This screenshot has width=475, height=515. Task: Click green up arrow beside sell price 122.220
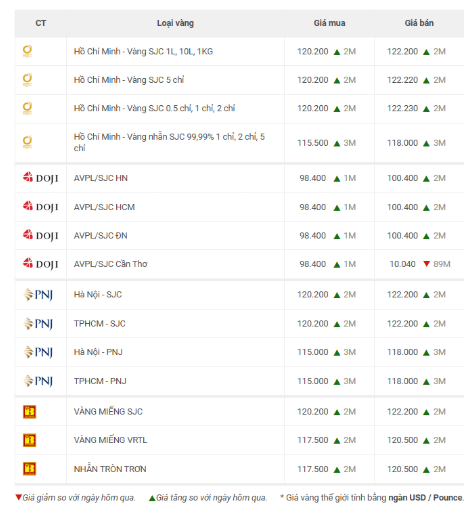(x=426, y=80)
